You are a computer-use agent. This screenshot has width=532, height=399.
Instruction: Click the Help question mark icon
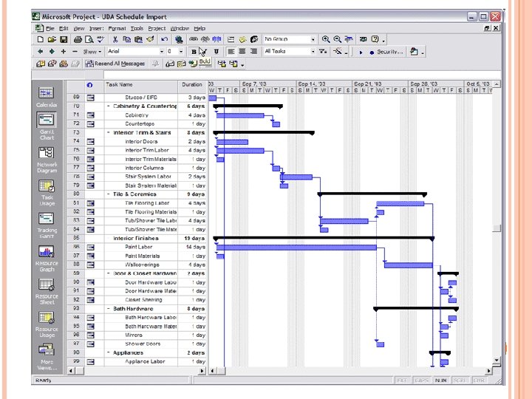click(375, 39)
